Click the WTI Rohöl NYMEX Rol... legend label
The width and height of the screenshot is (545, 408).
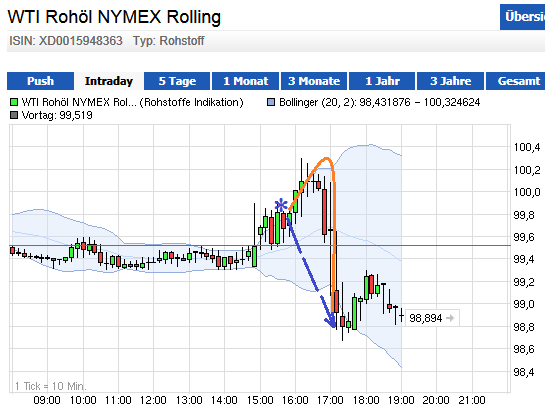(x=132, y=102)
